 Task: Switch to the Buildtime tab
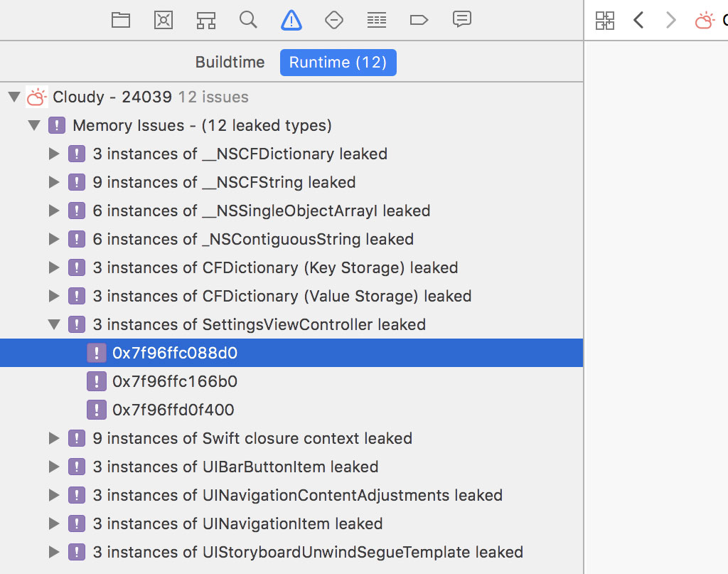tap(230, 63)
